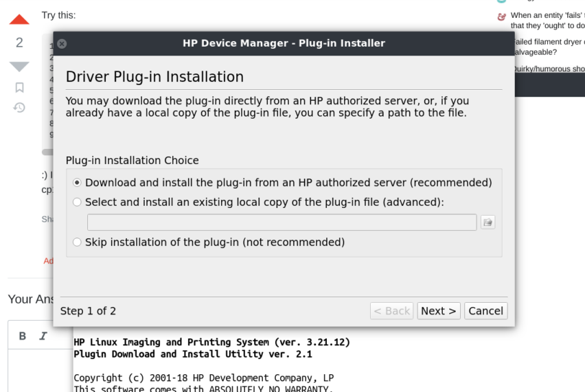
Task: Click the plug-in file path field
Action: (x=282, y=222)
